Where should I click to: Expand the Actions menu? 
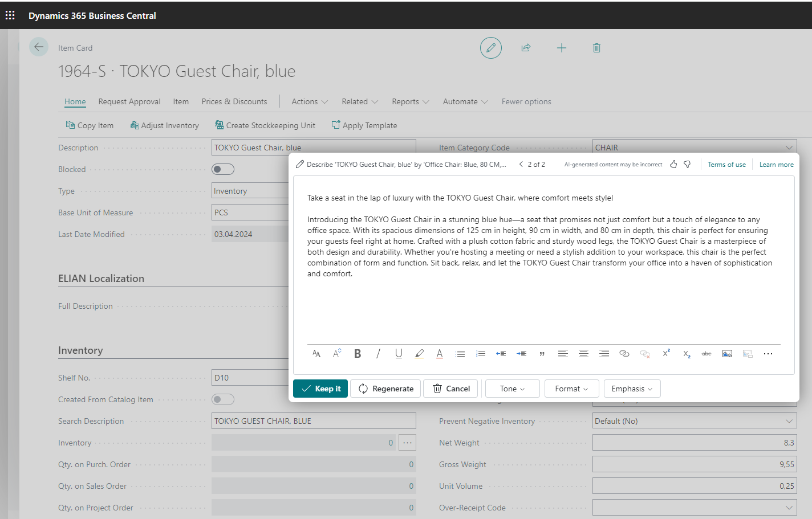[x=310, y=101]
